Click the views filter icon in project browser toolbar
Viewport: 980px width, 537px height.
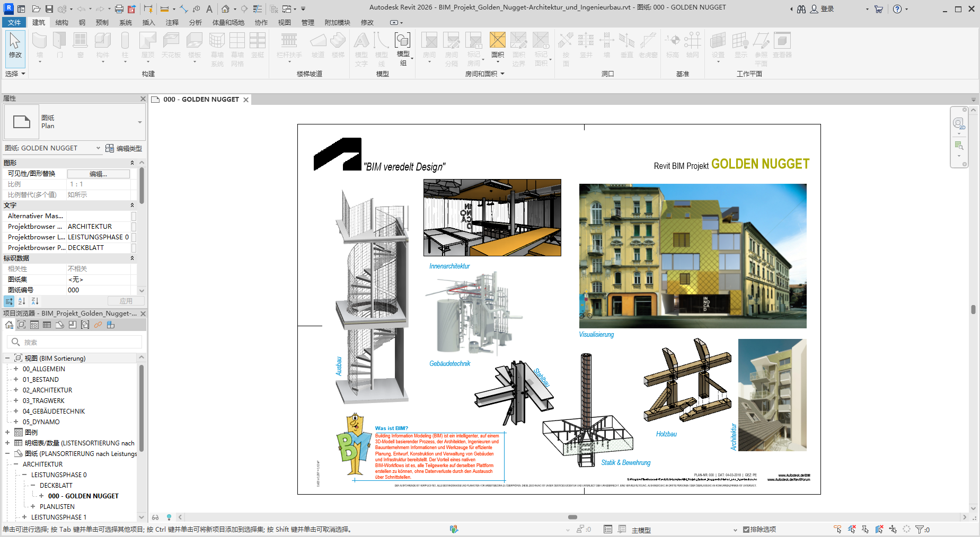22,325
